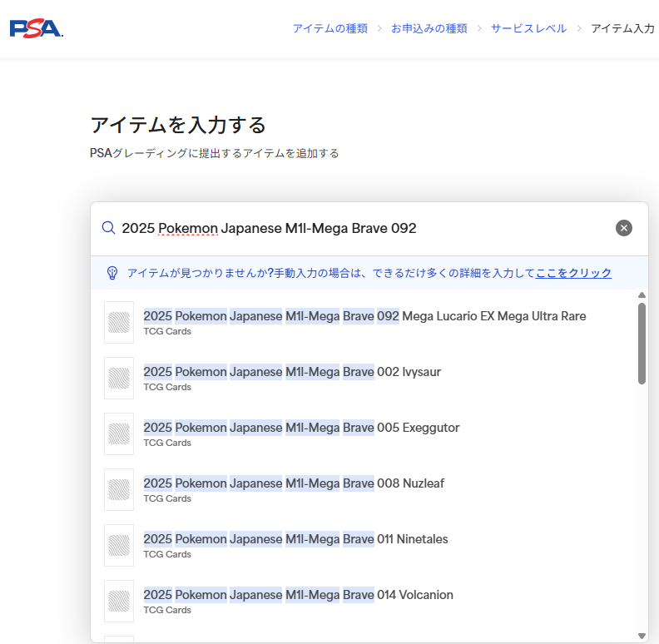Click the Nuzleaf placeholder thumbnail
The image size is (659, 644).
click(119, 490)
